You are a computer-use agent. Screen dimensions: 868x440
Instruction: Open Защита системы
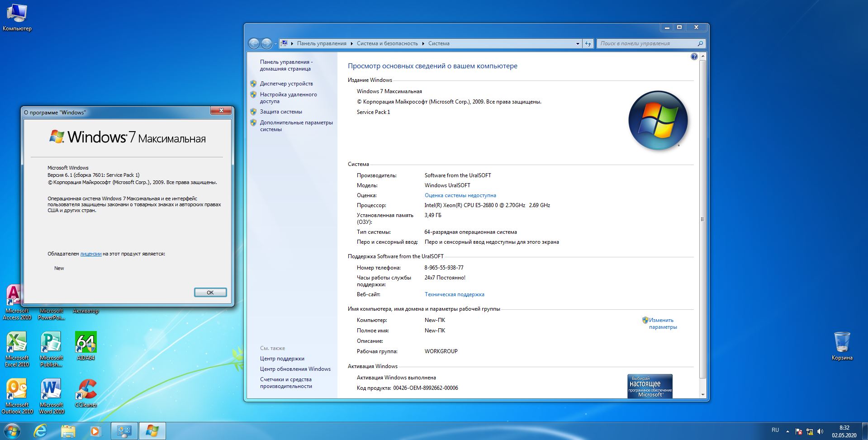coord(281,112)
